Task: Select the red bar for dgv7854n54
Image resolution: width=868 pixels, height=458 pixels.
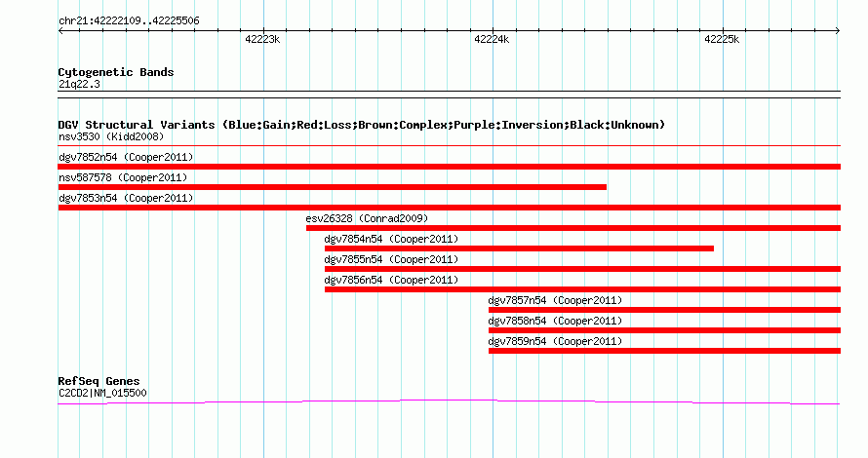Action: pyautogui.click(x=519, y=248)
